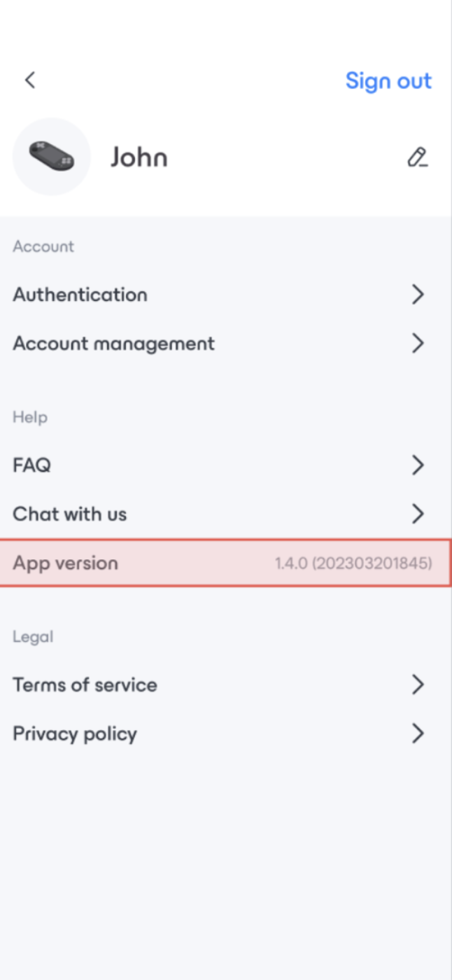Tap the Help section header
Screen dimensions: 452x980
(x=30, y=417)
